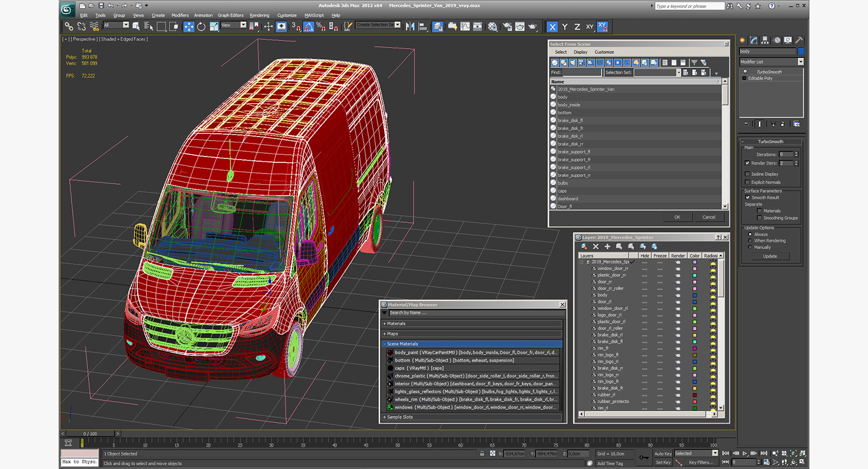Collapse the Scene Materials group

point(472,344)
